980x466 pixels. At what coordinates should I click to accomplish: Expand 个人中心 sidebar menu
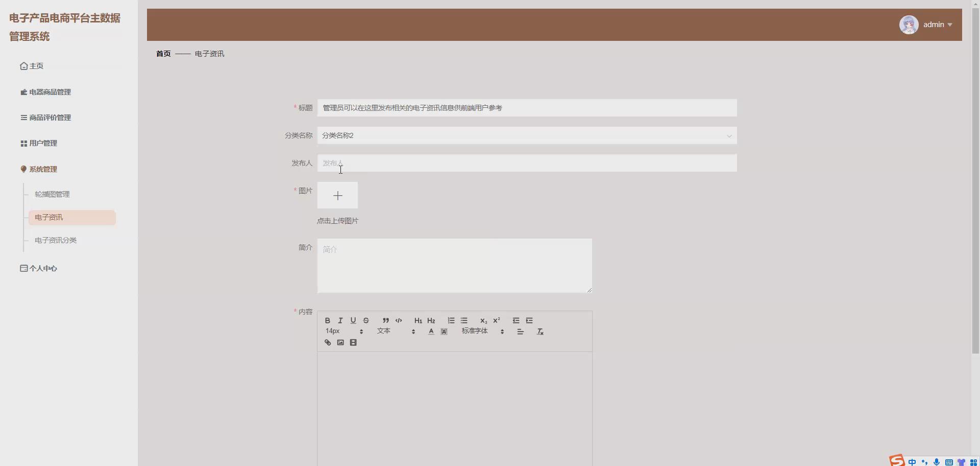tap(39, 268)
